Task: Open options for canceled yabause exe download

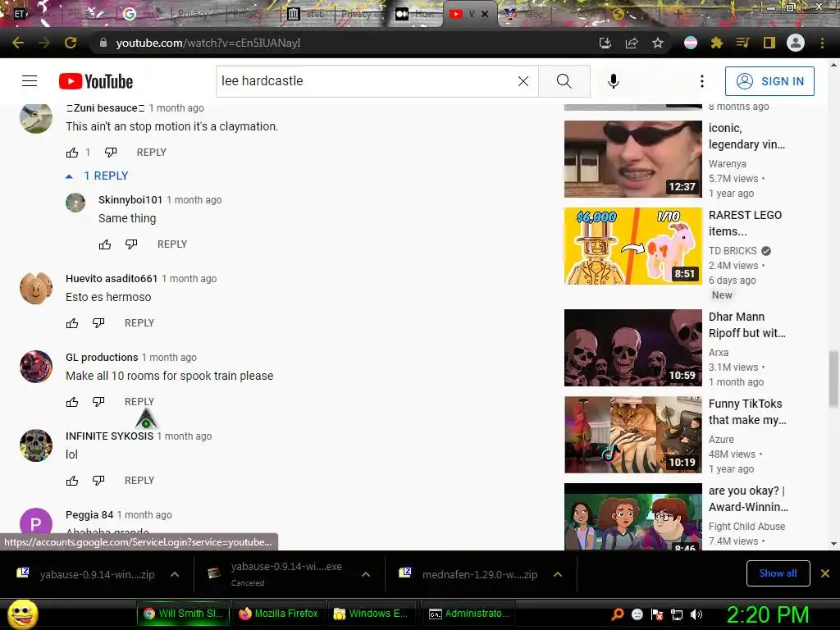Action: 366,574
